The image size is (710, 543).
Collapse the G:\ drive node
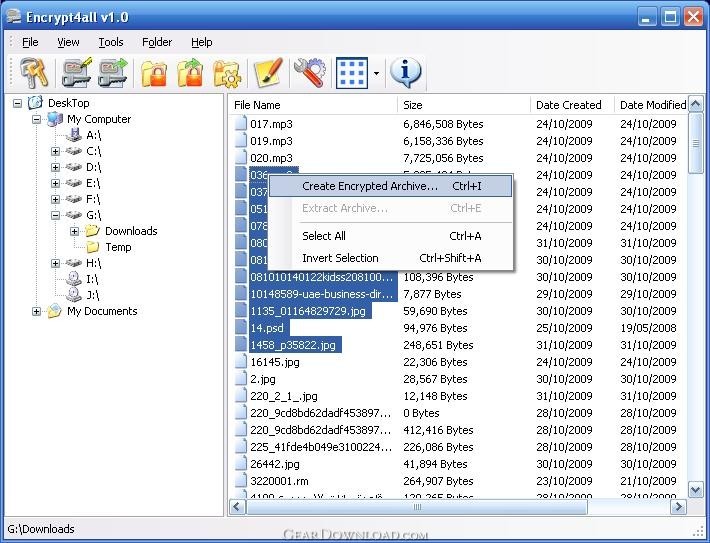tap(55, 215)
